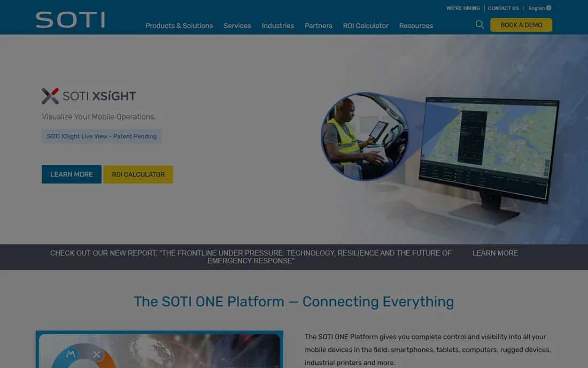Select the English language dropdown
Image resolution: width=588 pixels, height=368 pixels.
pyautogui.click(x=540, y=8)
